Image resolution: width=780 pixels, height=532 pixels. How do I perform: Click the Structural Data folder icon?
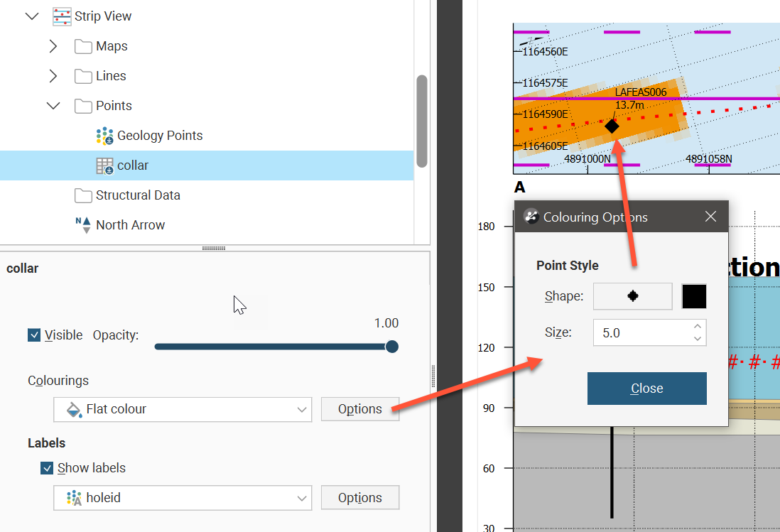[84, 195]
